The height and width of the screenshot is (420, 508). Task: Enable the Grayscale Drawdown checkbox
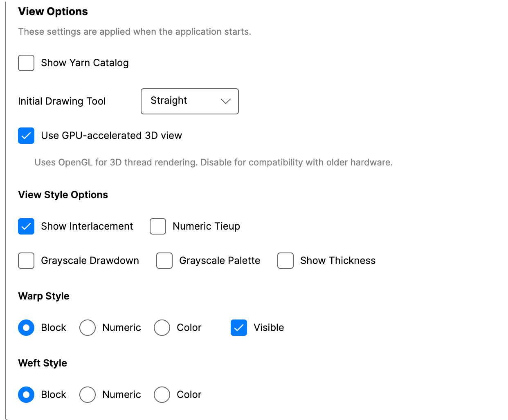coord(26,261)
